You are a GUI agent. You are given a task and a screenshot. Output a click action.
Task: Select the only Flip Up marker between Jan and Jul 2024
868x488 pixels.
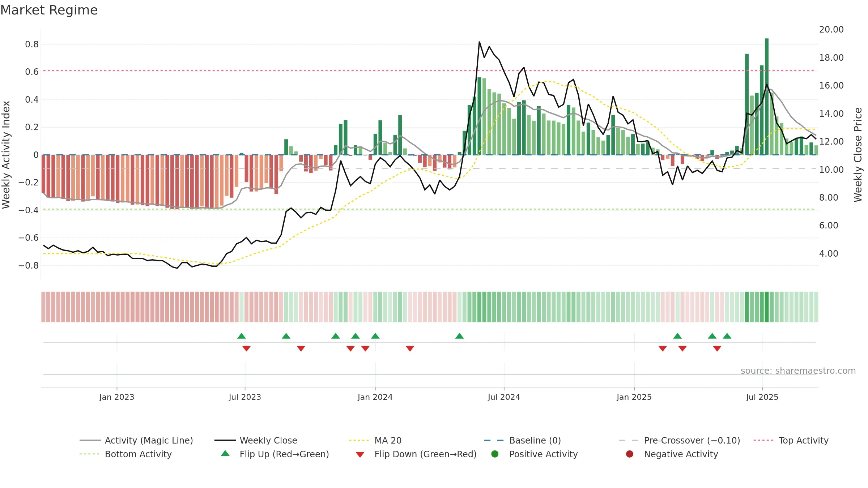click(x=459, y=336)
